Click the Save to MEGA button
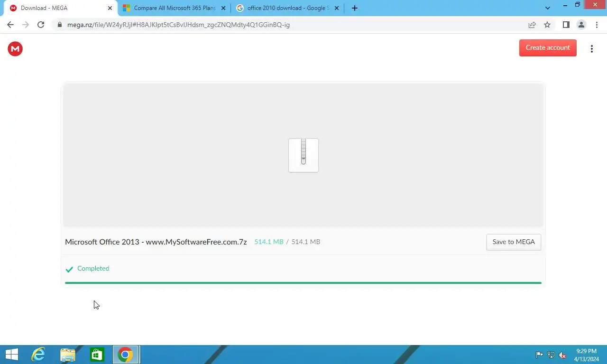The height and width of the screenshot is (364, 607). (514, 242)
